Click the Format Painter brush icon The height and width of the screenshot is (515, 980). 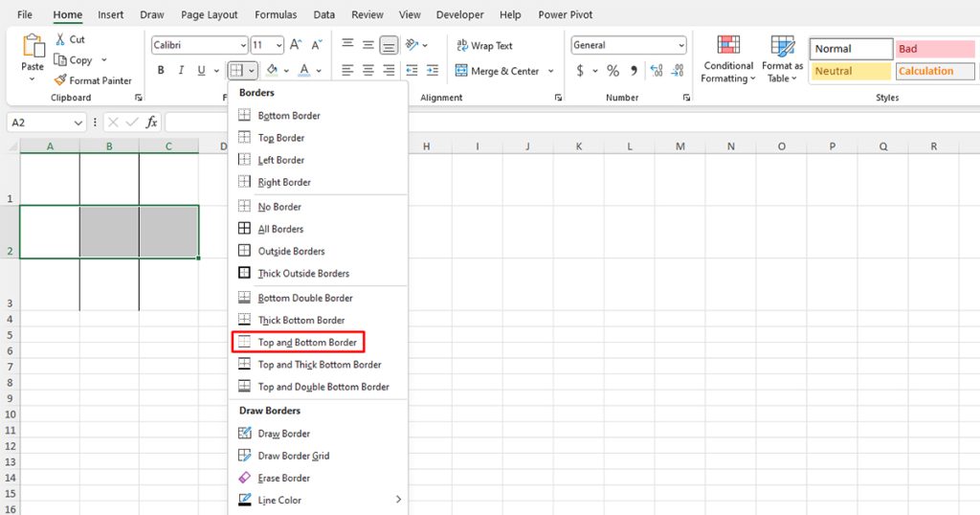pyautogui.click(x=61, y=80)
